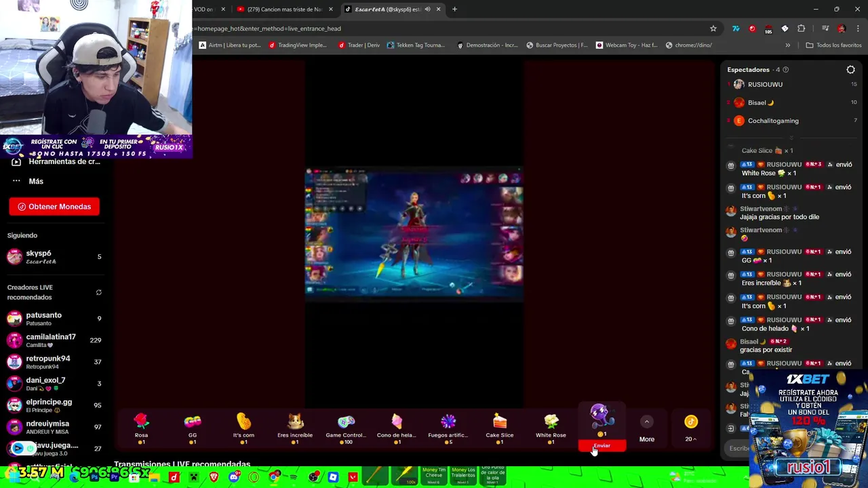Open top viewer RUSIOUWU profile
Image resolution: width=868 pixels, height=488 pixels.
(x=792, y=85)
